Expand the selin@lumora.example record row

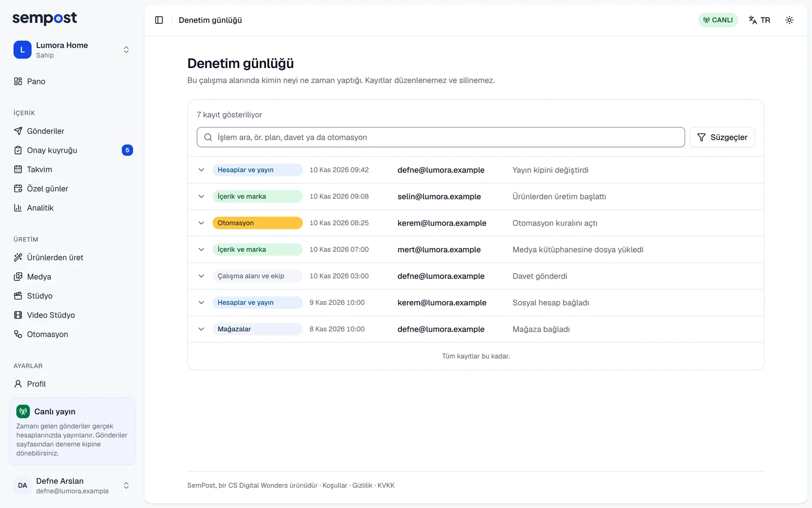[x=201, y=197]
